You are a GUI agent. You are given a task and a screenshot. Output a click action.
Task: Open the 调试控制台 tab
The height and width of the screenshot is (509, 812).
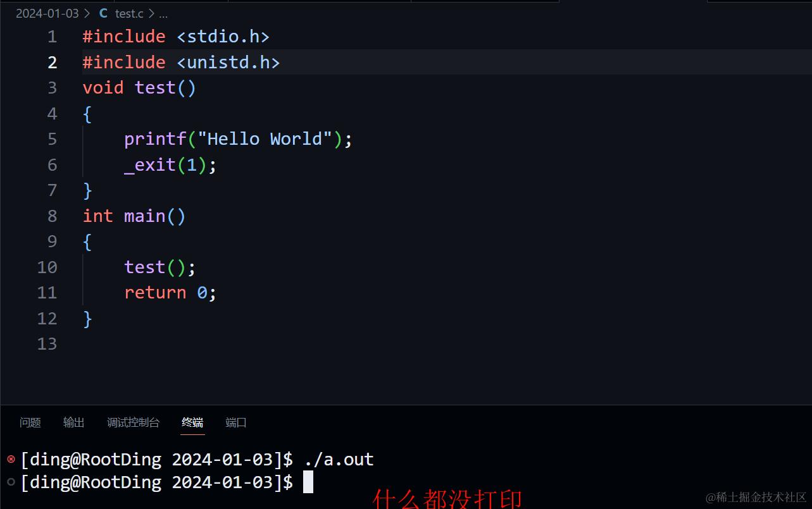click(x=133, y=422)
